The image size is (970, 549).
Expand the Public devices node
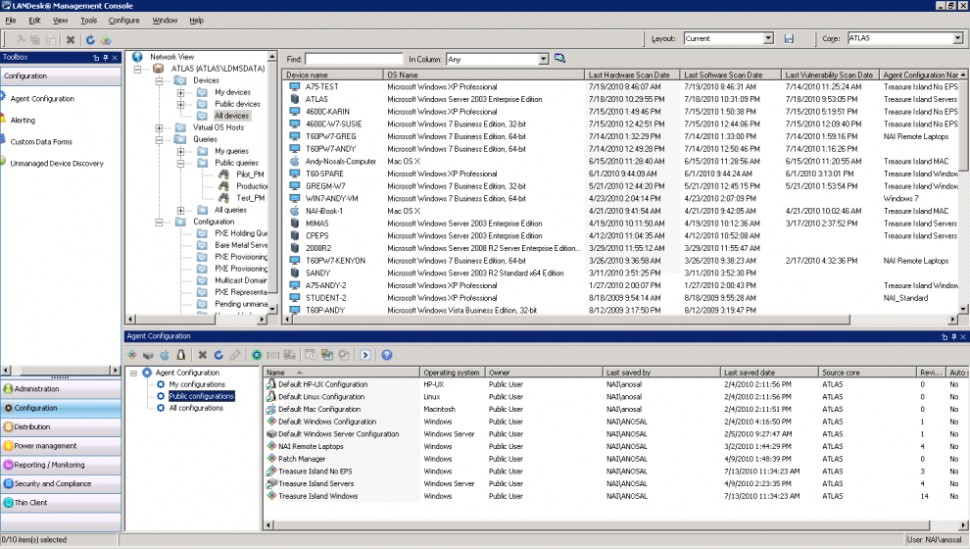pyautogui.click(x=181, y=104)
